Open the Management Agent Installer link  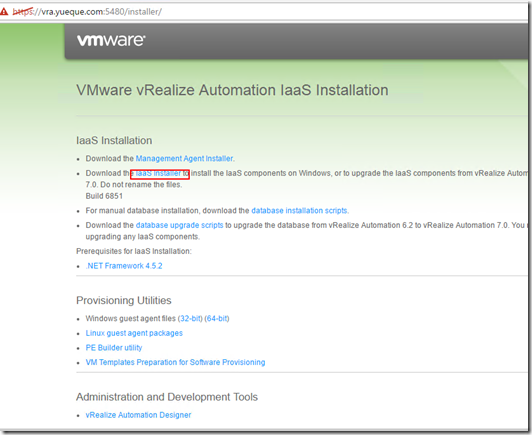coord(185,158)
